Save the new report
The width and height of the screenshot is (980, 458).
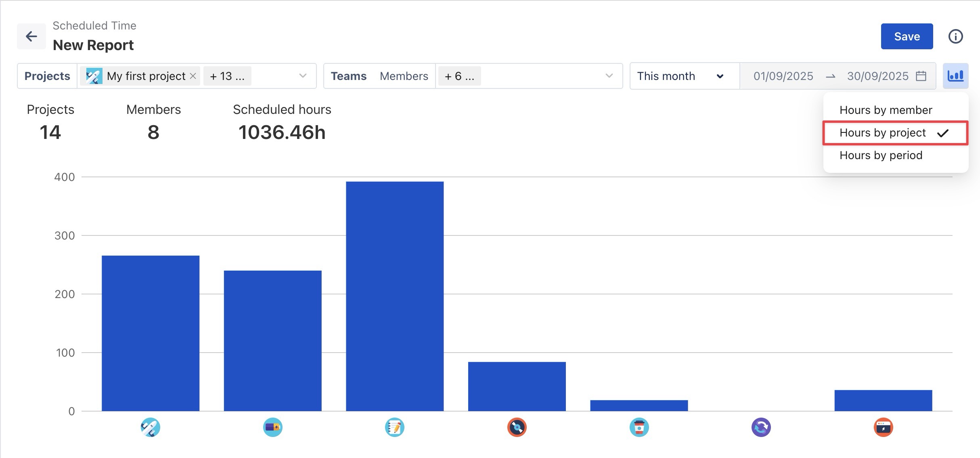[907, 36]
